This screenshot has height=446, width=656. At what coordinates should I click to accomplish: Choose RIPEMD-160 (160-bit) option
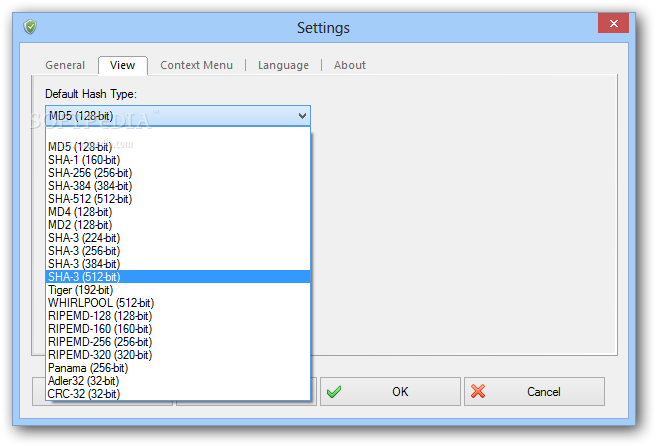(x=178, y=329)
